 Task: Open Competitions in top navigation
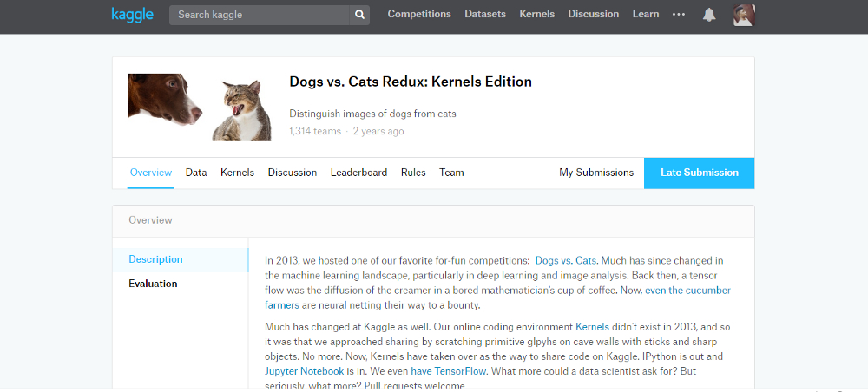pos(419,15)
